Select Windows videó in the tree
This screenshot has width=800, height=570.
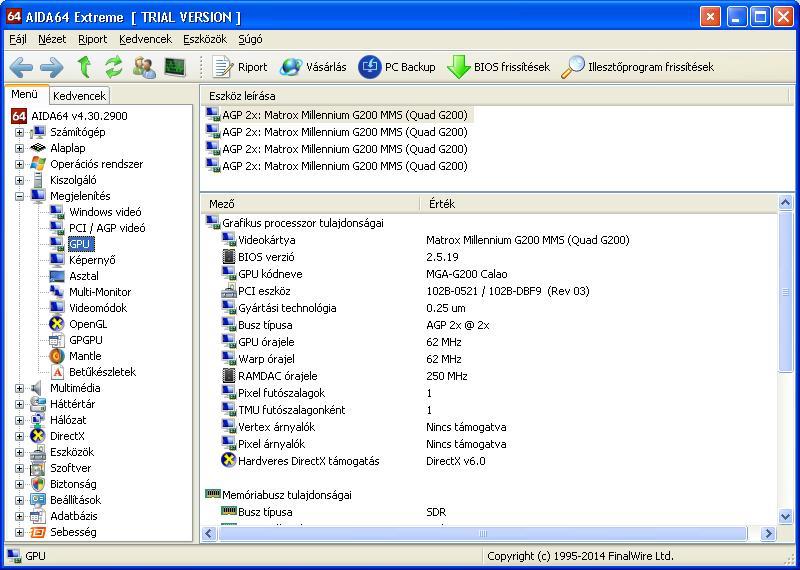pyautogui.click(x=105, y=212)
